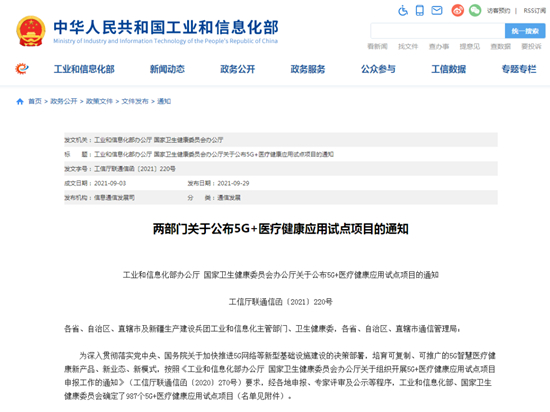Screen dimensions: 550x412
Task: Click the 统一搜索 search button
Action: (x=525, y=31)
